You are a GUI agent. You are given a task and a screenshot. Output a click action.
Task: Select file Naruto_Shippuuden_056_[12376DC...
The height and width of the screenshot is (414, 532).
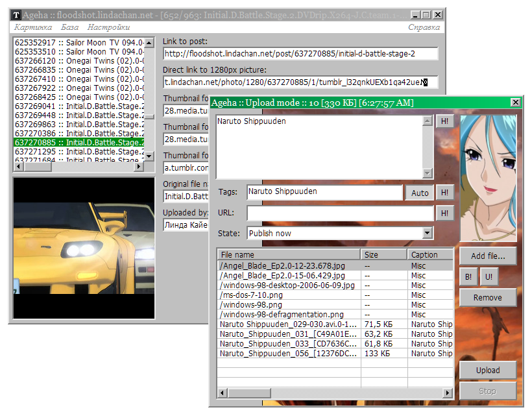[x=288, y=354]
